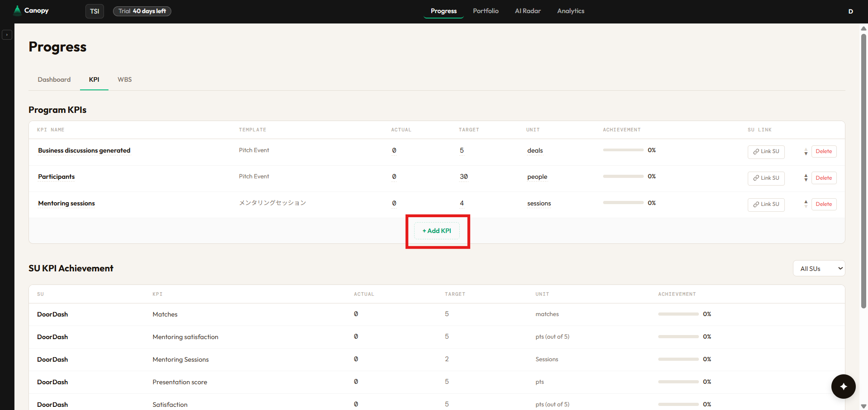Move Mentoring sessions KPI up
The height and width of the screenshot is (410, 868).
(806, 202)
